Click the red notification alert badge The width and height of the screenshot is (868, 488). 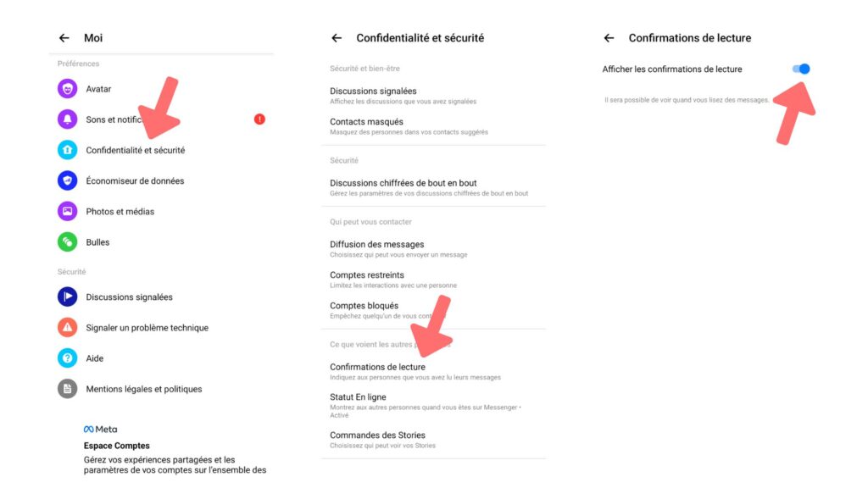click(x=259, y=119)
